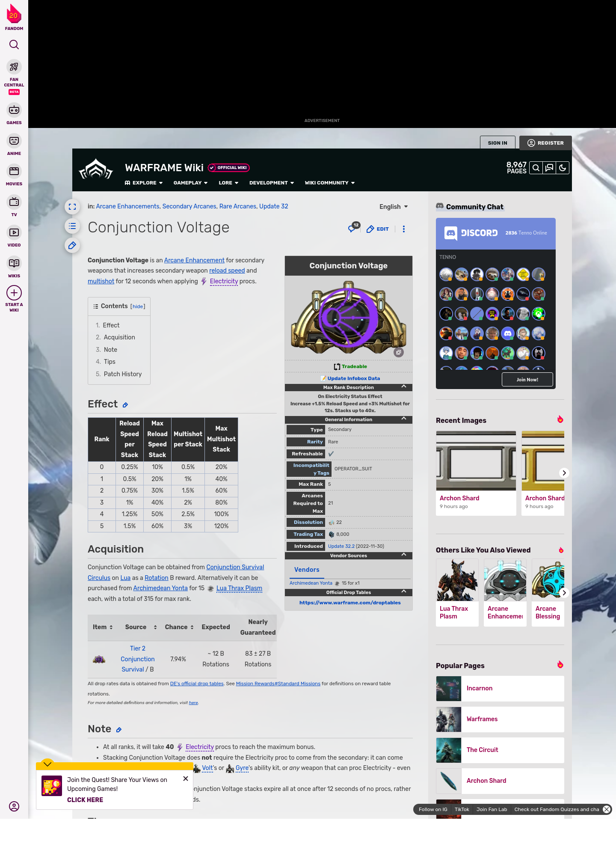616x856 pixels.
Task: Collapse the Official Drop Tables section
Action: point(404,591)
